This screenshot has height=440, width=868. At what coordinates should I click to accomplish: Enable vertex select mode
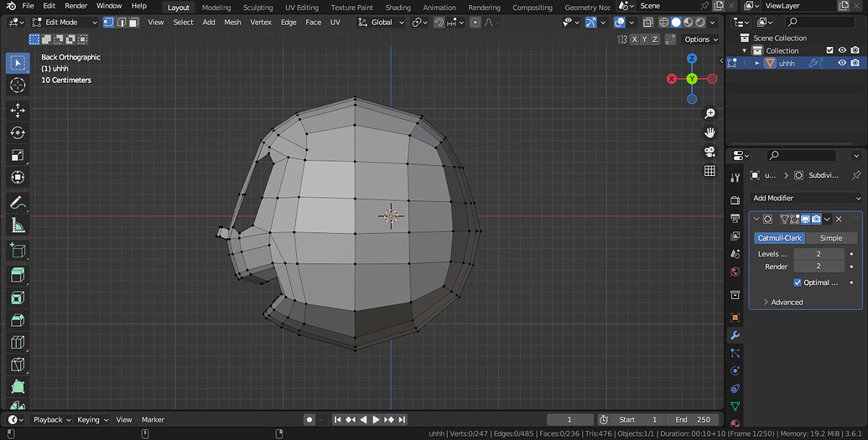click(x=108, y=22)
